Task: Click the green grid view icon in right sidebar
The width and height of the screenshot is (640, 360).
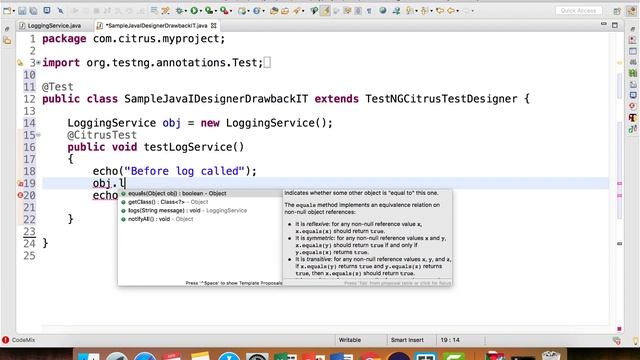Action: (633, 73)
